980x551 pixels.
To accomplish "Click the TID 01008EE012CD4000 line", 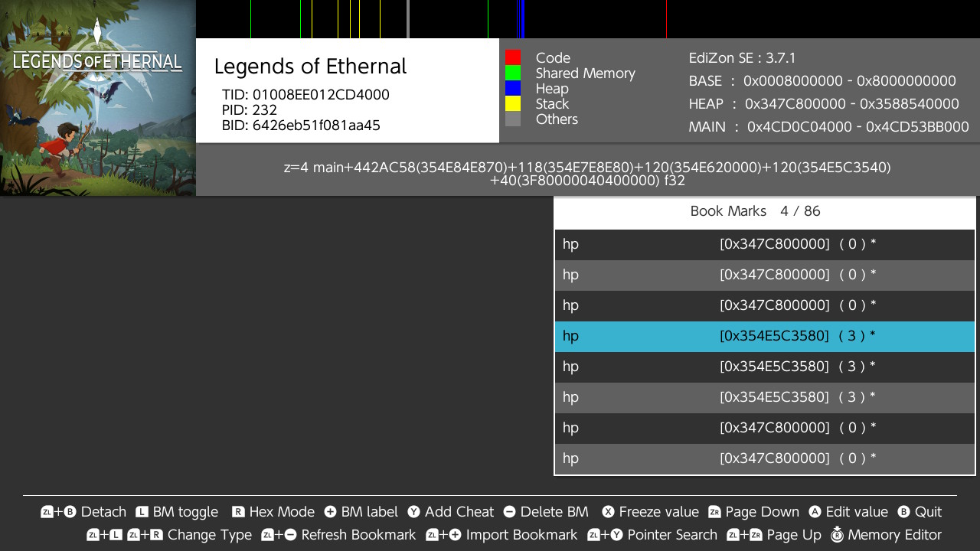I will tap(305, 95).
